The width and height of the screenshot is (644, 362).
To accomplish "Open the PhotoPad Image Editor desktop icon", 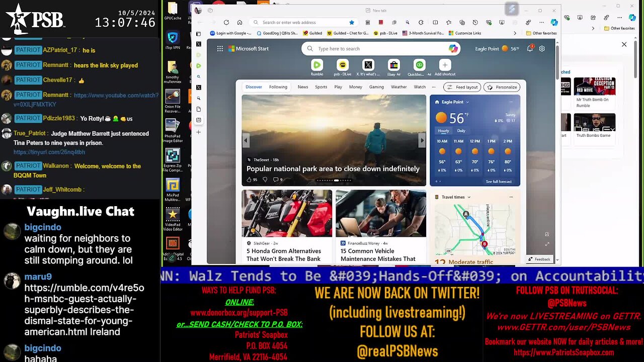I will click(x=173, y=130).
